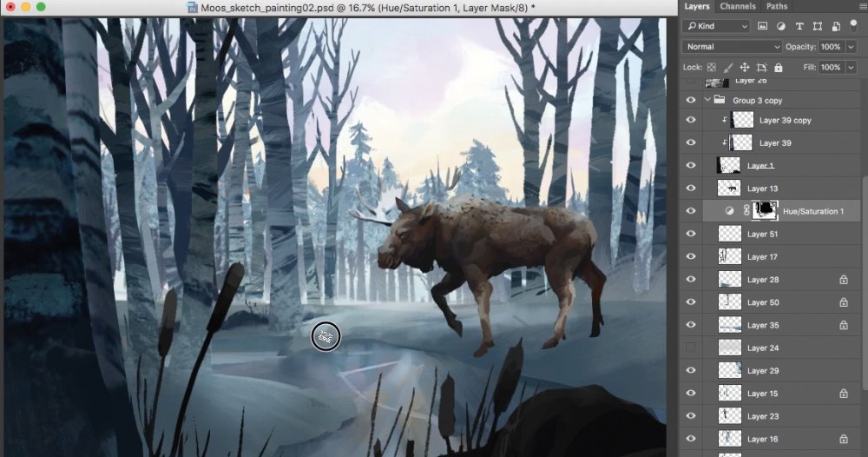Open the Fill slider dropdown arrow
868x457 pixels.
(x=852, y=67)
